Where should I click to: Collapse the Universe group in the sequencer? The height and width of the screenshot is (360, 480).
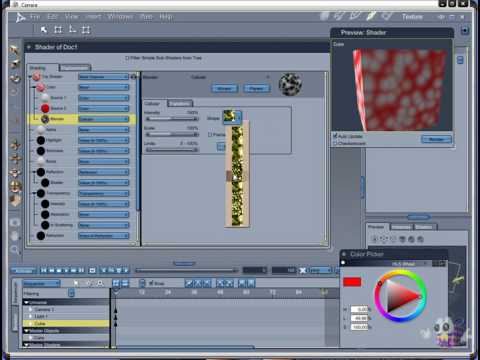pyautogui.click(x=26, y=303)
